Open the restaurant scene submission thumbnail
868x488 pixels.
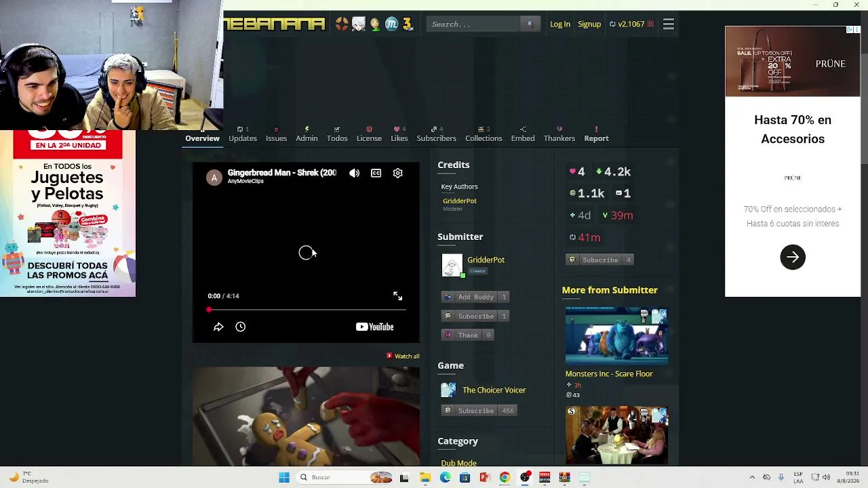pos(616,436)
